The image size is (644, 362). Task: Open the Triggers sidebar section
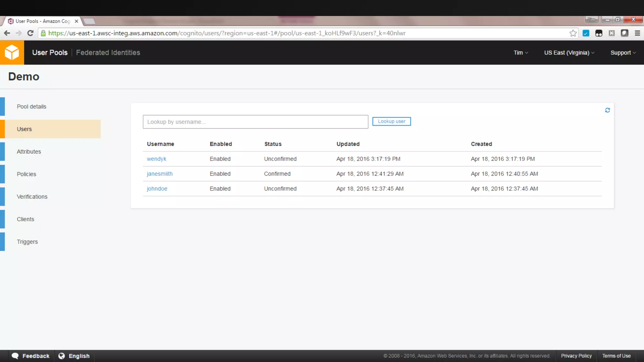click(27, 242)
